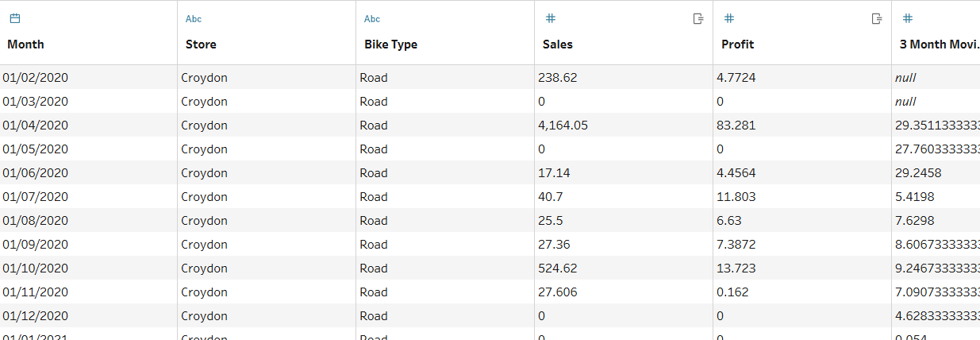Select the Bike Type column header
This screenshot has height=340, width=980.
coord(390,44)
